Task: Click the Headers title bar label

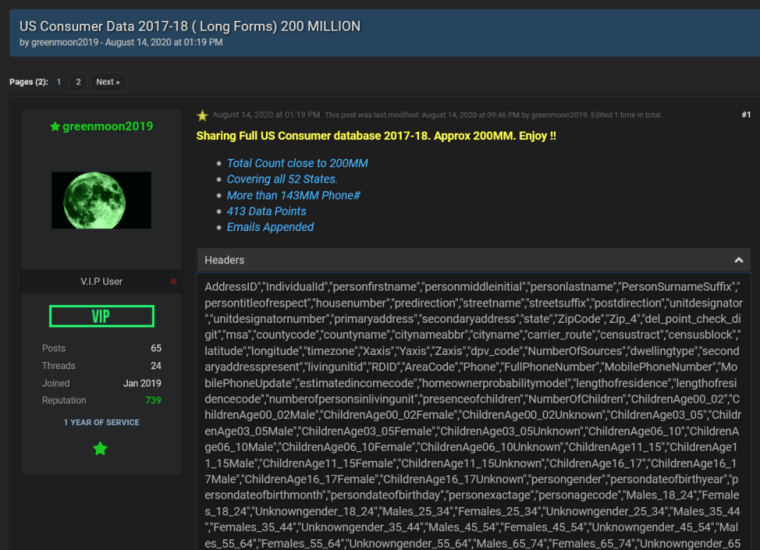Action: tap(224, 260)
